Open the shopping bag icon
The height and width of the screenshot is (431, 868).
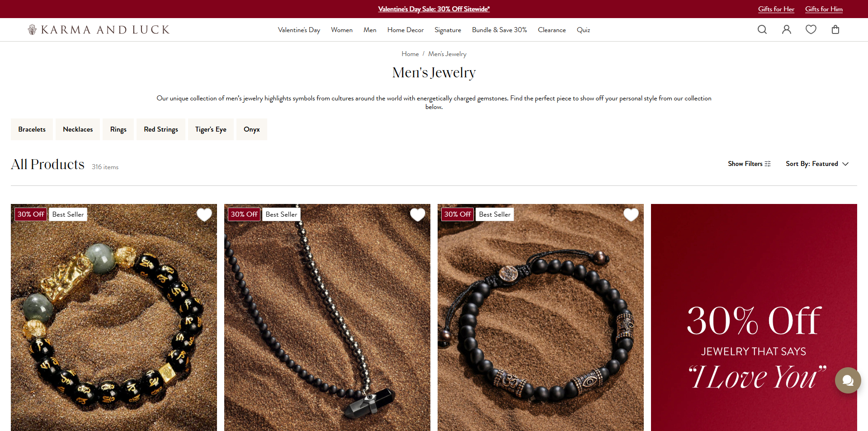point(835,29)
